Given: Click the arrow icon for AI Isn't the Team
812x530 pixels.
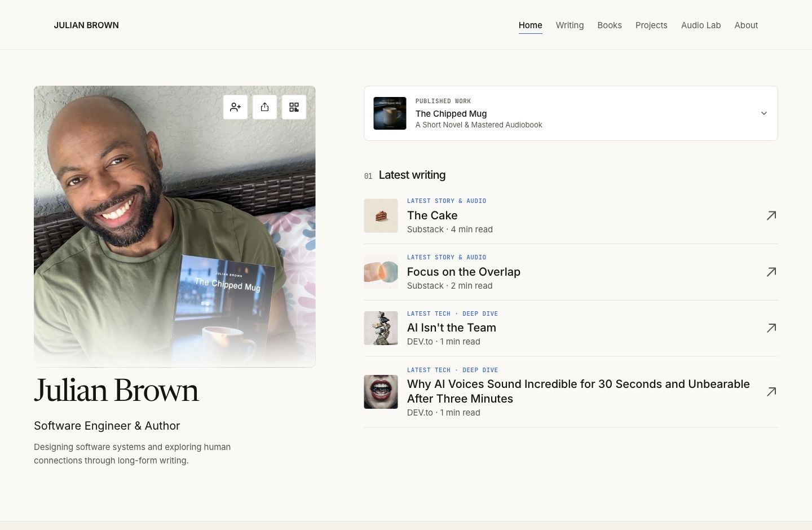Looking at the screenshot, I should pos(771,328).
